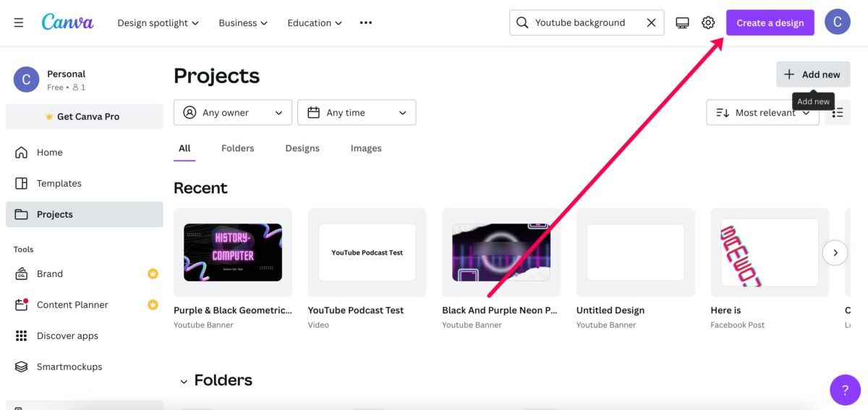Open Untitled Design thumbnail

click(636, 252)
